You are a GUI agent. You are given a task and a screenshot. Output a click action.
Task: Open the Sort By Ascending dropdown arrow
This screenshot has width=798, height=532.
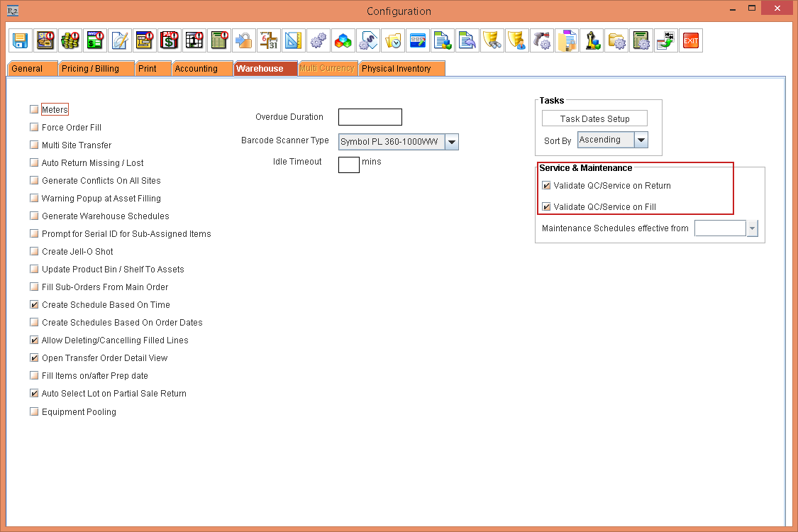click(641, 140)
